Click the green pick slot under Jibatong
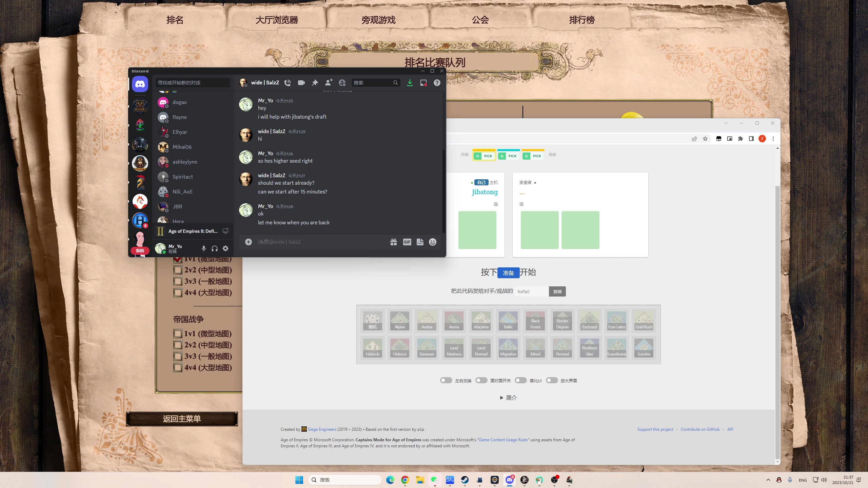Viewport: 868px width, 488px height. (477, 230)
